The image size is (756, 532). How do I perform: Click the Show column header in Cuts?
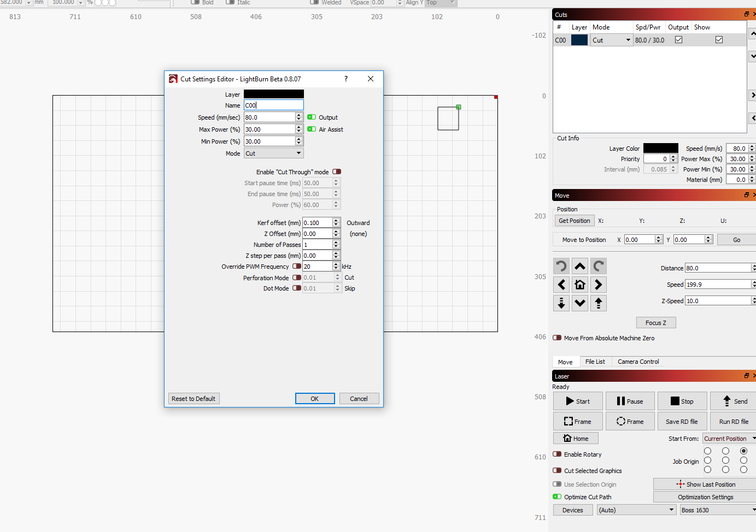(x=702, y=27)
